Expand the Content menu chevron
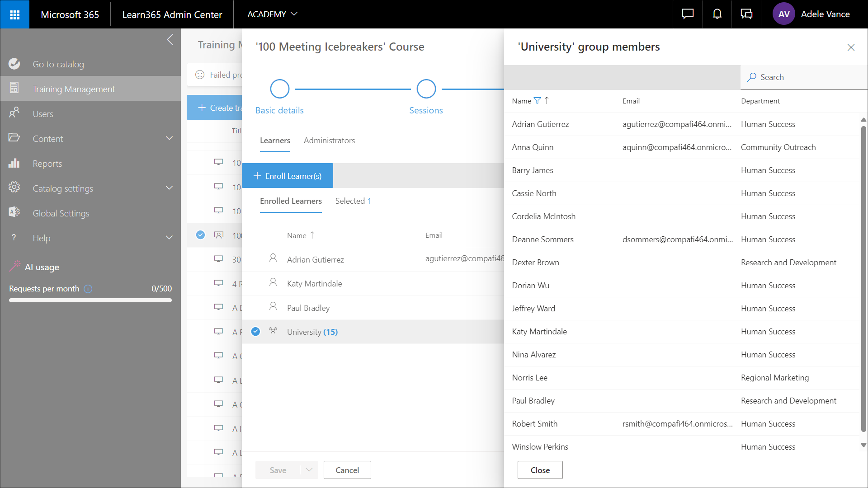Image resolution: width=868 pixels, height=488 pixels. 170,139
